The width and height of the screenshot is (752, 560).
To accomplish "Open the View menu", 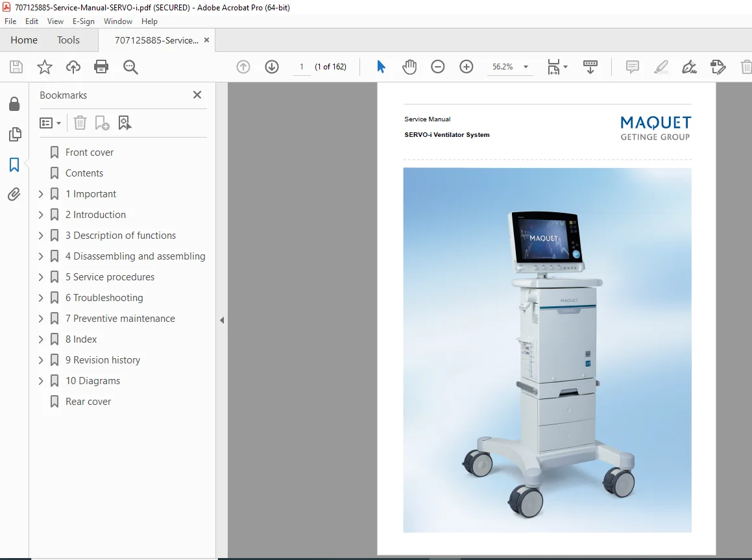I will pyautogui.click(x=55, y=21).
